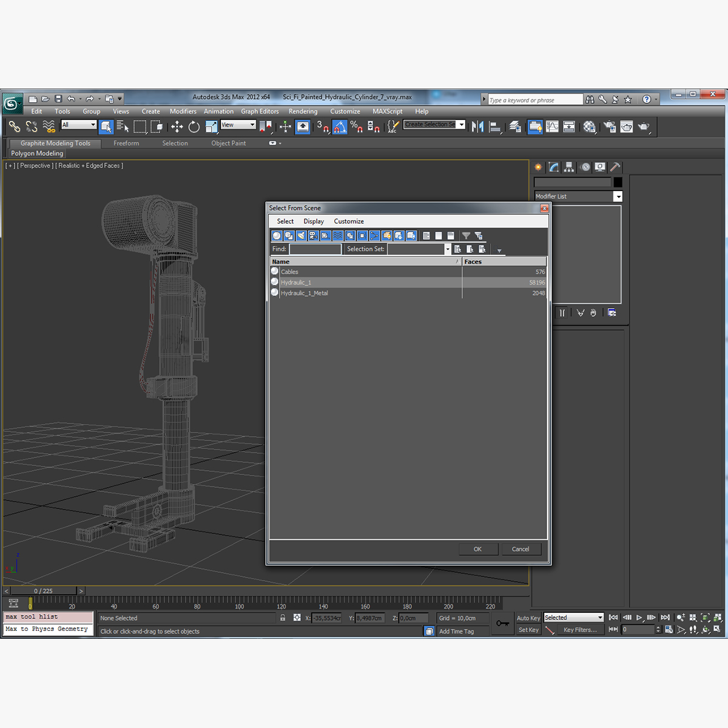
Task: Expand the quick access toolbar arrow
Action: tap(120, 99)
